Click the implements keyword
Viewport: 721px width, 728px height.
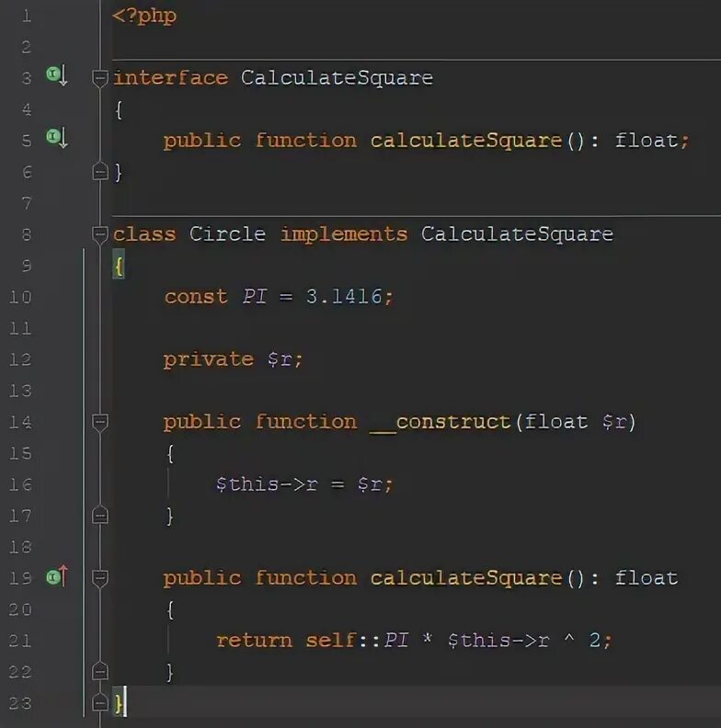[344, 234]
